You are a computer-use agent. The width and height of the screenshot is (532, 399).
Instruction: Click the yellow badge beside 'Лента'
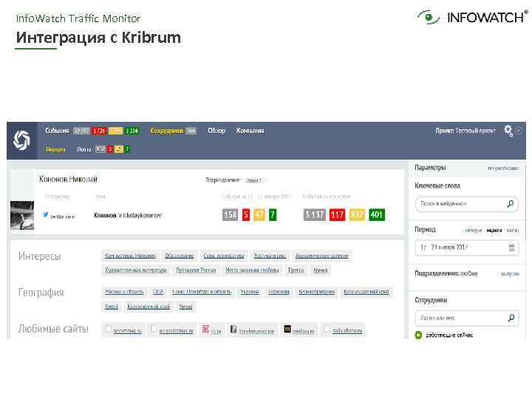click(119, 149)
